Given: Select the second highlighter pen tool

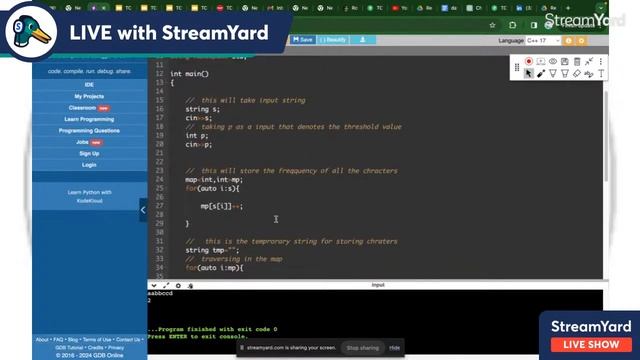Looking at the screenshot, I should 564,73.
